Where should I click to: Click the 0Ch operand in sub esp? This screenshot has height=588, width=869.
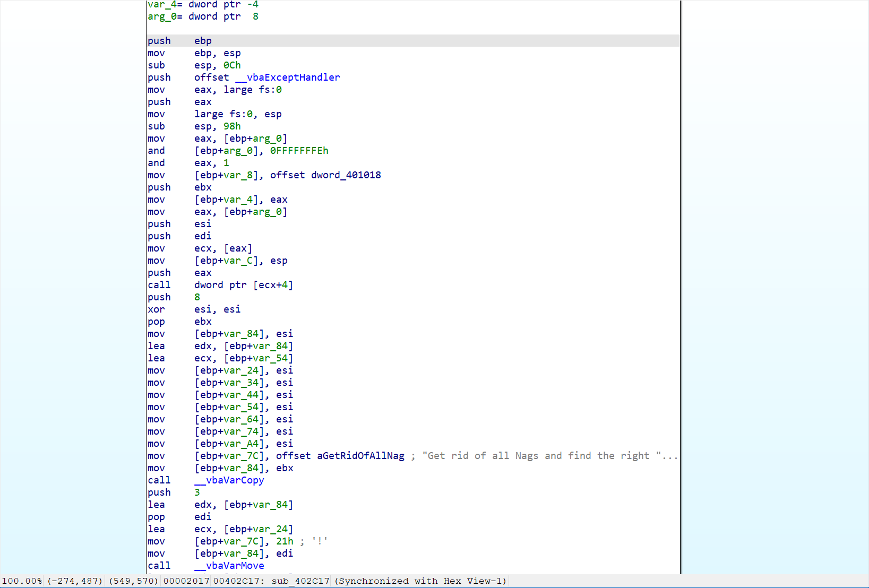232,65
